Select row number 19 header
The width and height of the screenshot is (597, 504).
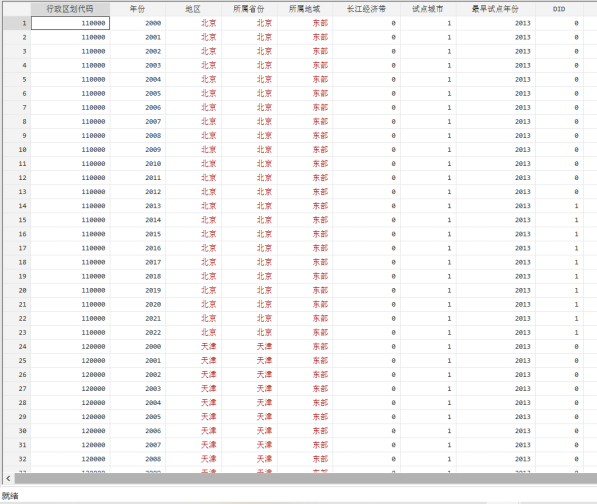click(17, 276)
